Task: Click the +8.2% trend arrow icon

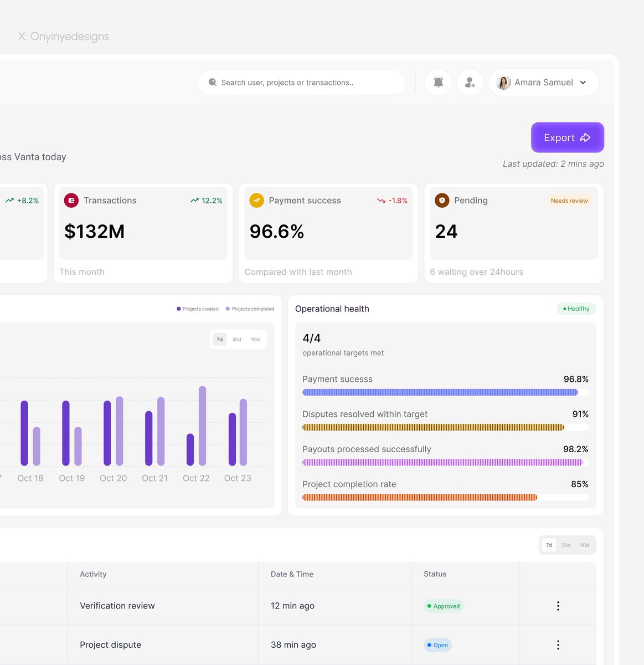Action: click(9, 201)
